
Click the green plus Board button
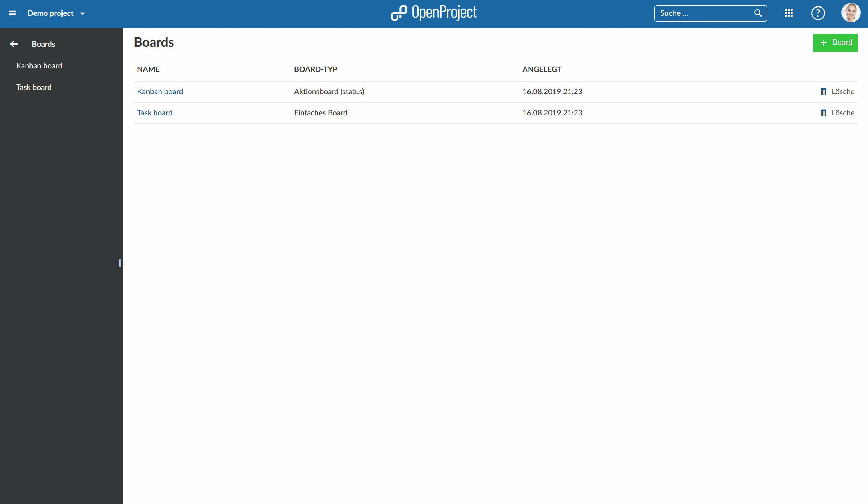click(836, 42)
